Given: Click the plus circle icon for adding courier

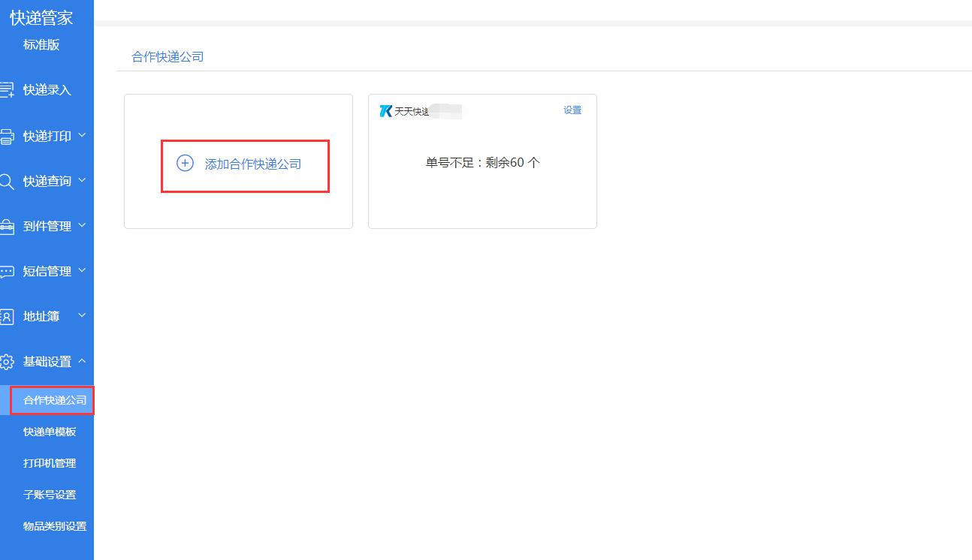Looking at the screenshot, I should pyautogui.click(x=185, y=163).
